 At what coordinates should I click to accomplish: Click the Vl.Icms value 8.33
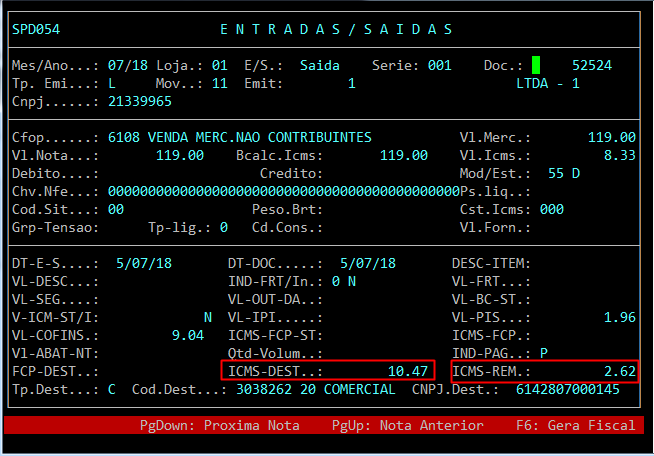coord(620,155)
